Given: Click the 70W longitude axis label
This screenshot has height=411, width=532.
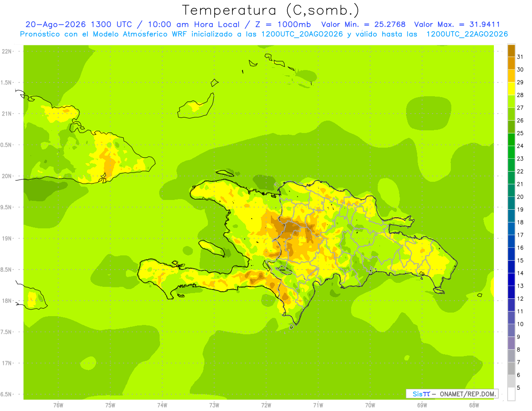Looking at the screenshot, I should (x=370, y=405).
